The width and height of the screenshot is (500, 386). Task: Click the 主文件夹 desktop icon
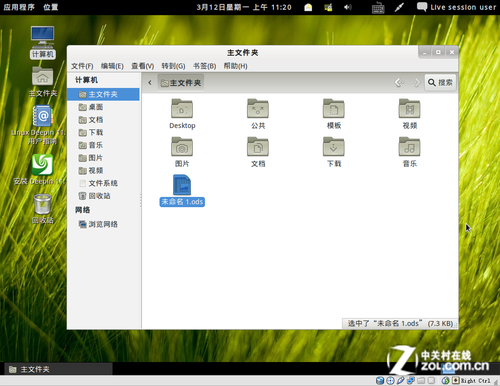click(x=42, y=82)
